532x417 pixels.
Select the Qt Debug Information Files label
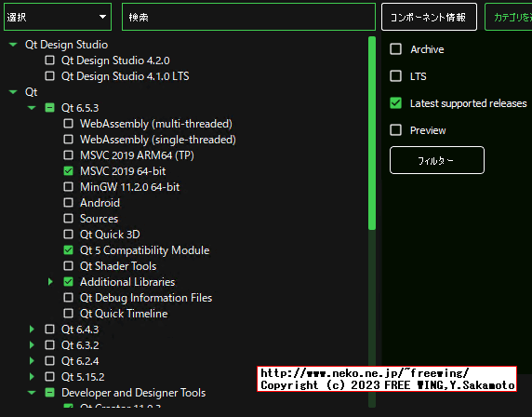point(146,298)
